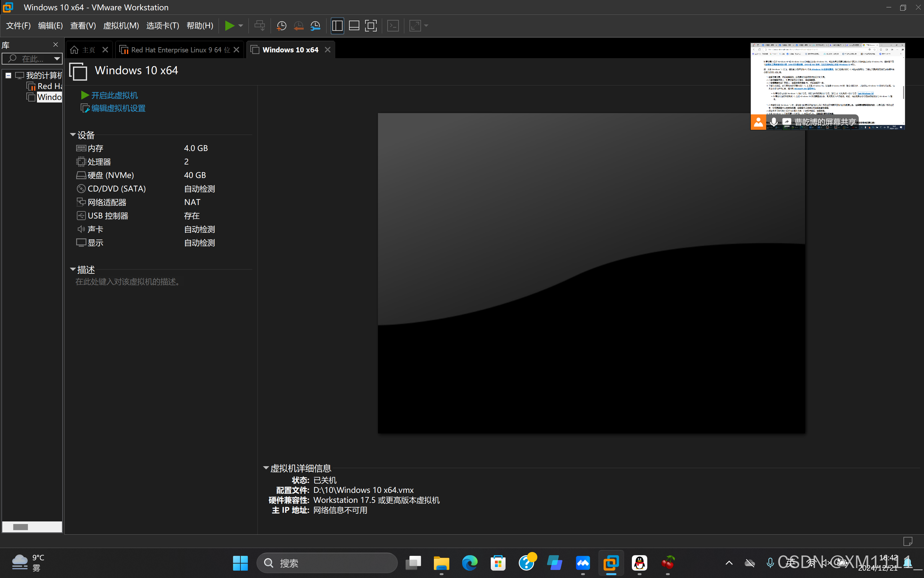Click the send Ctrl+Alt+Del toolbar icon

[260, 26]
